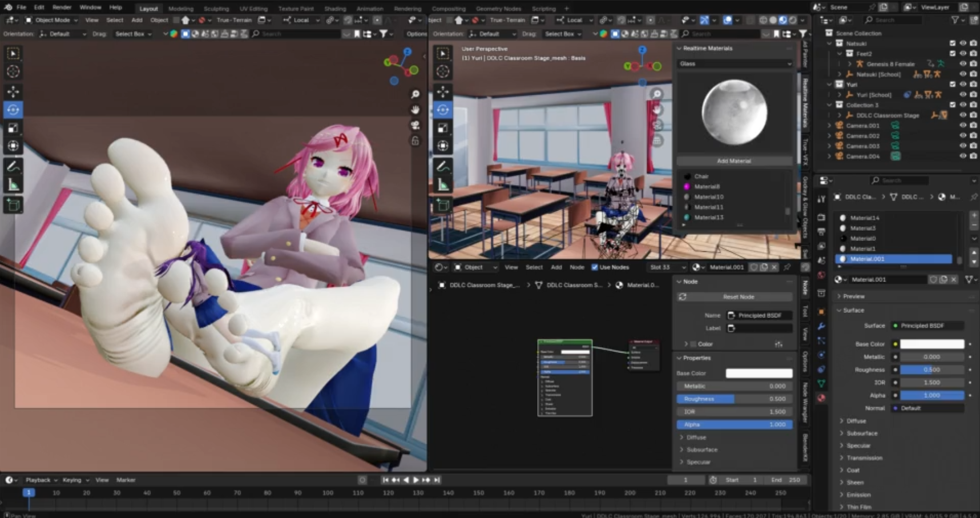
Task: Hide Camera.001 with its eye icon
Action: (x=962, y=126)
